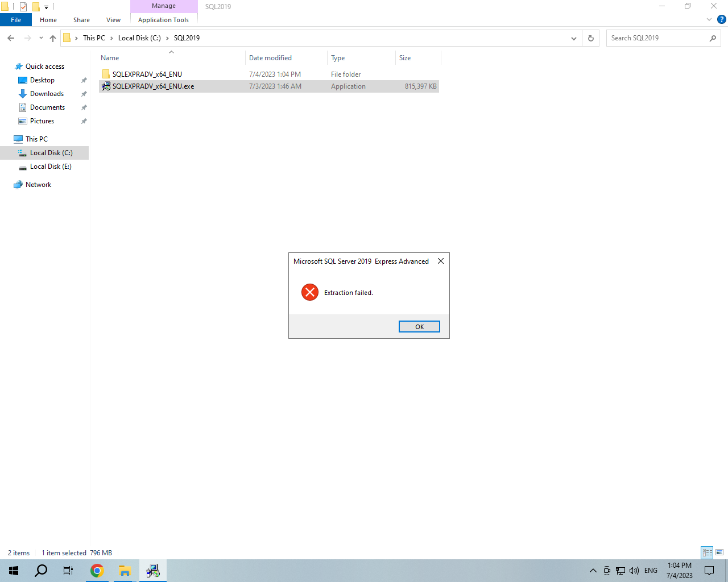Launch Google Chrome from the taskbar
The height and width of the screenshot is (582, 728).
pyautogui.click(x=97, y=571)
